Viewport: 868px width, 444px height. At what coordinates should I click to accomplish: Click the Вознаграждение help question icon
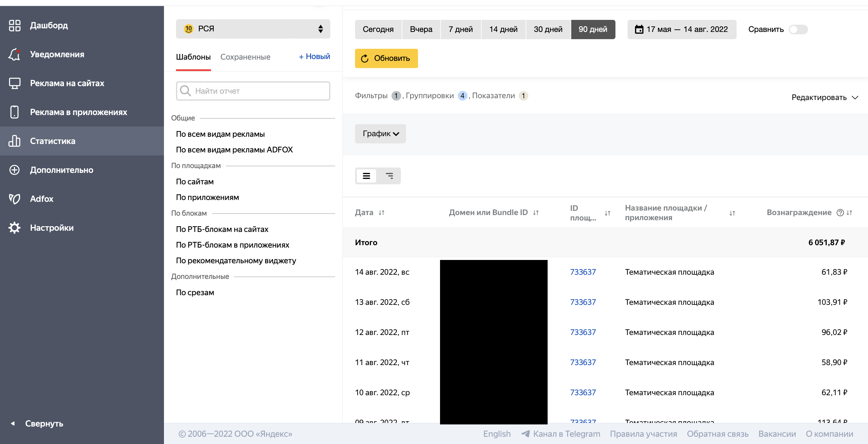click(840, 213)
